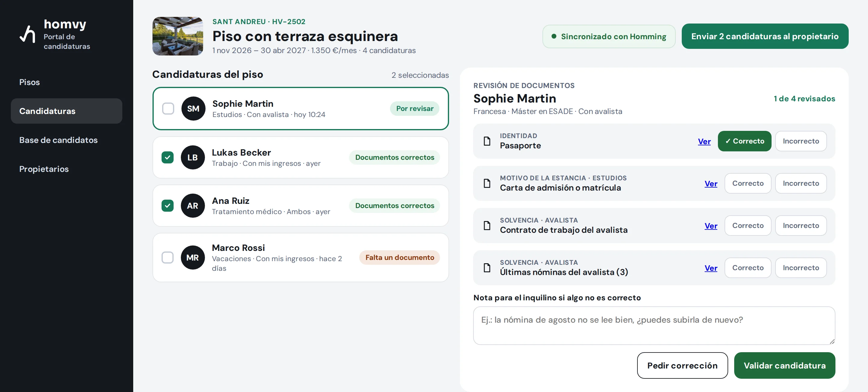
Task: Mark Carta de admisión as Incorrecto
Action: coord(800,183)
